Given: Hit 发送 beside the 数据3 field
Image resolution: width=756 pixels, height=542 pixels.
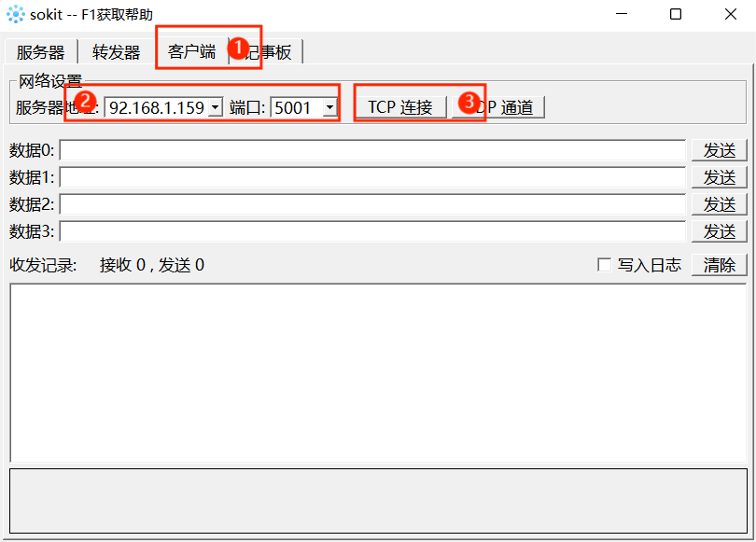Looking at the screenshot, I should click(719, 231).
